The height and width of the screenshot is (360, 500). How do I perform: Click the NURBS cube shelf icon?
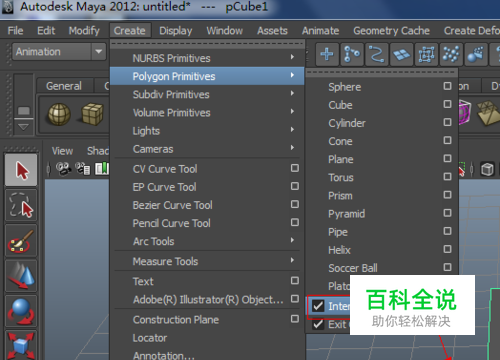[92, 114]
